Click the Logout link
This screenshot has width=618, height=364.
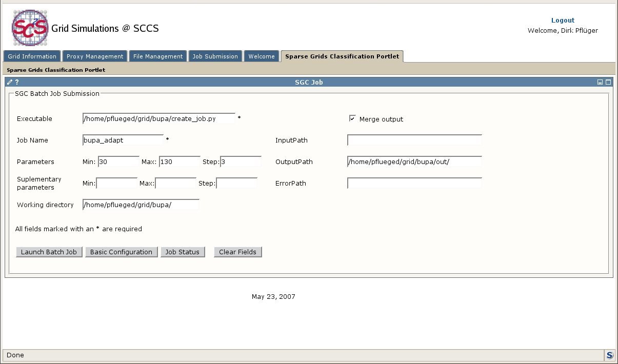point(563,21)
